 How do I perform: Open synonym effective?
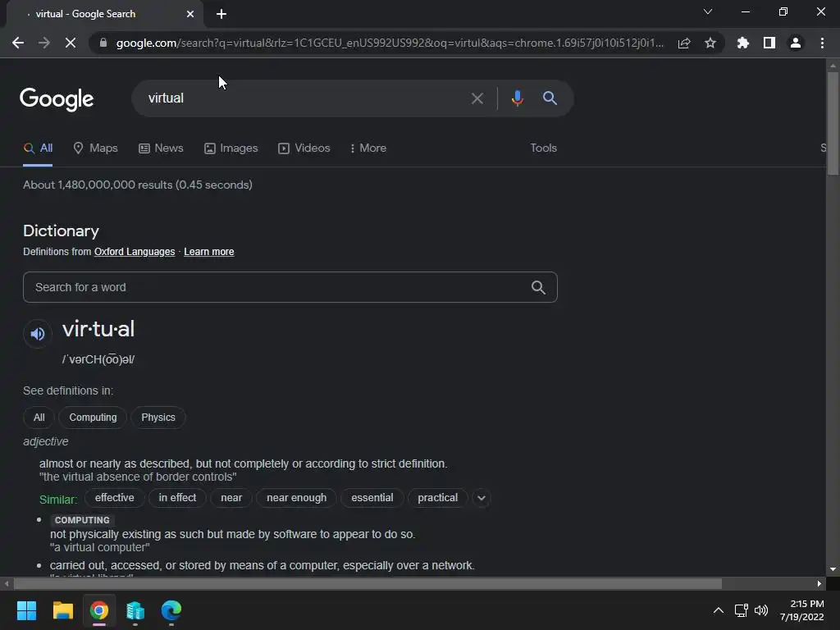click(115, 498)
